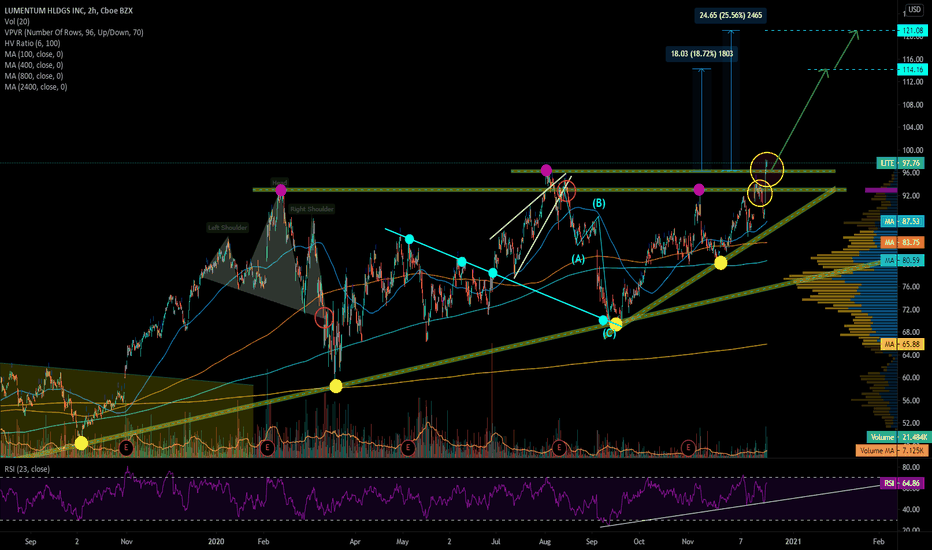Click the 40.00 level on RSI scale
The image size is (932, 550).
912,510
